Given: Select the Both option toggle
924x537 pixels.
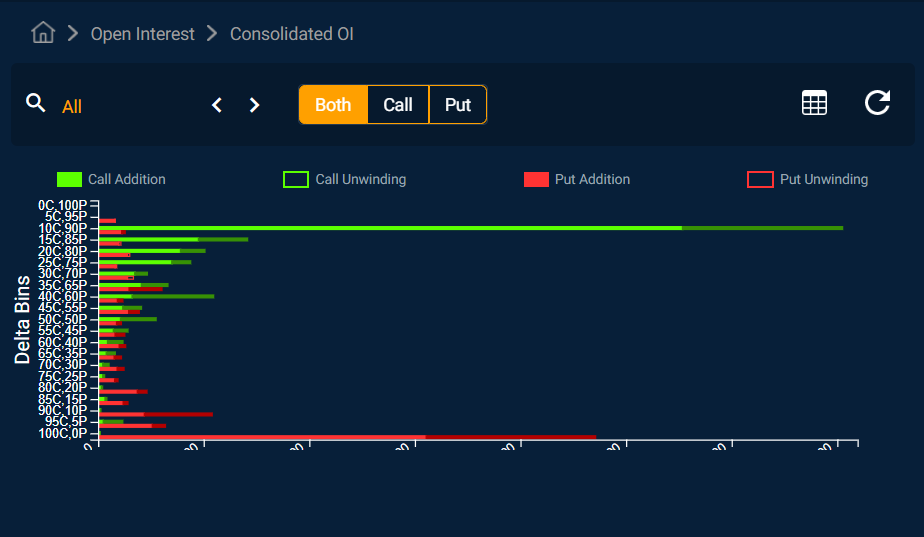Looking at the screenshot, I should 333,105.
